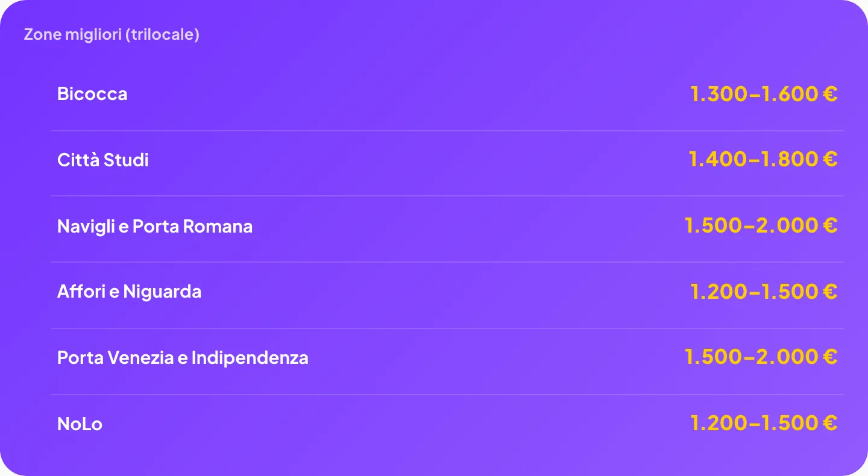868x476 pixels.
Task: Click the euro symbol in NoLo row
Action: click(830, 424)
